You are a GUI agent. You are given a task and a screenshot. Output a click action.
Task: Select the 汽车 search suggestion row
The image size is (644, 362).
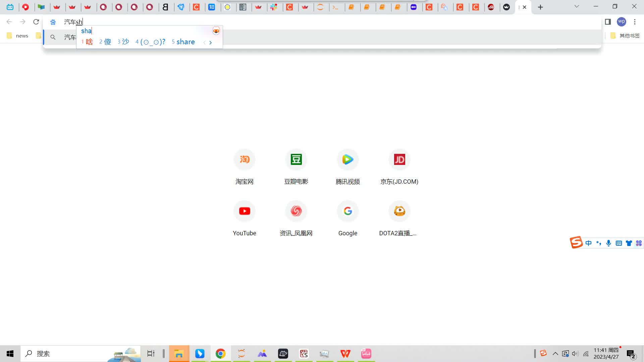point(322,37)
